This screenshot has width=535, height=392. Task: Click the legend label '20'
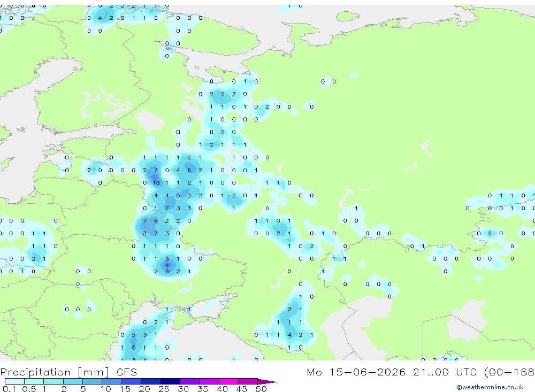[144, 389]
